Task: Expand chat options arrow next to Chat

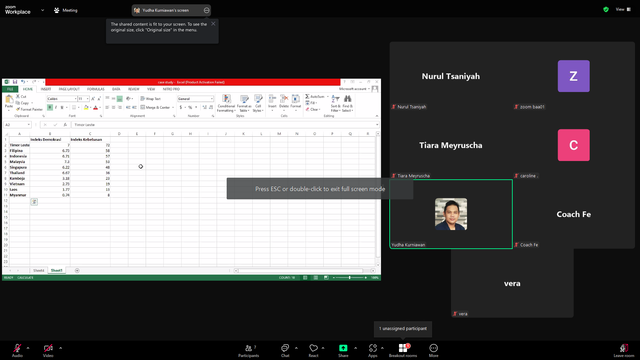Action: 296,348
